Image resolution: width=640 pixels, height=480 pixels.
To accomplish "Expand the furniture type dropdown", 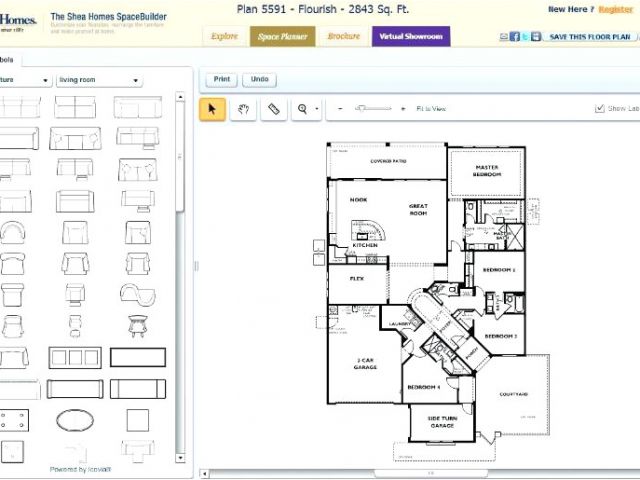I will click(25, 80).
